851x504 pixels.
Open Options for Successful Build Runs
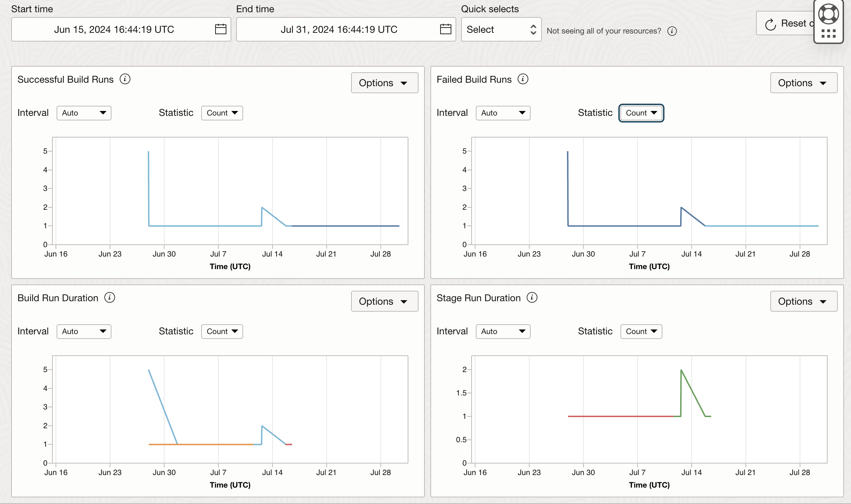click(384, 83)
